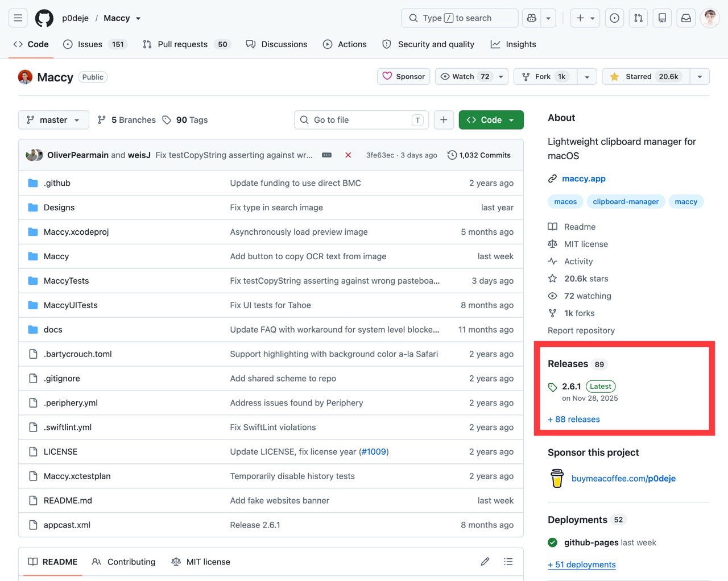
Task: Toggle the Starred button for Maccy
Action: coord(646,76)
